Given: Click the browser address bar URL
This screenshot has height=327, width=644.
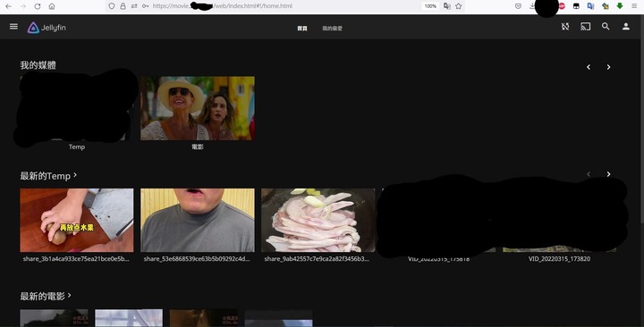Looking at the screenshot, I should (222, 6).
